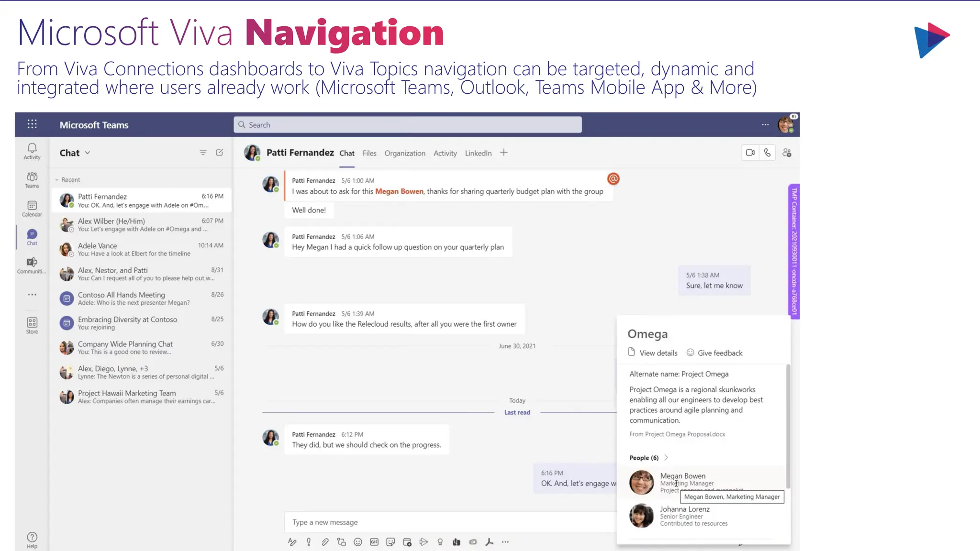Select the Omega topic card scrollbar
980x551 pixels.
coord(788,426)
